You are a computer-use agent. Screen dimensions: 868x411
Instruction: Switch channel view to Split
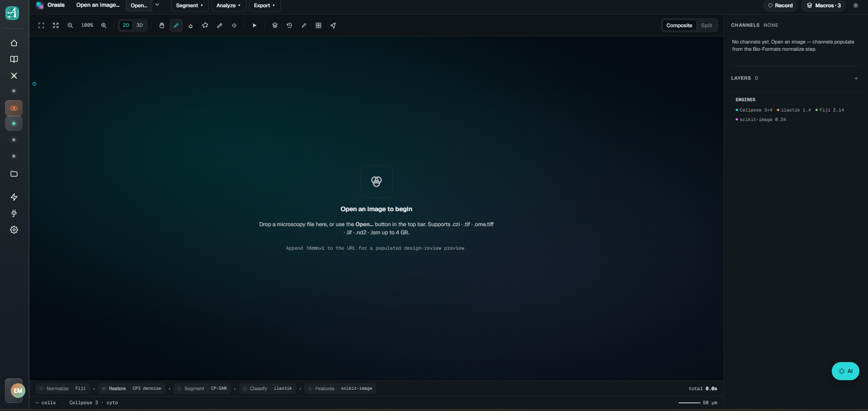point(707,25)
